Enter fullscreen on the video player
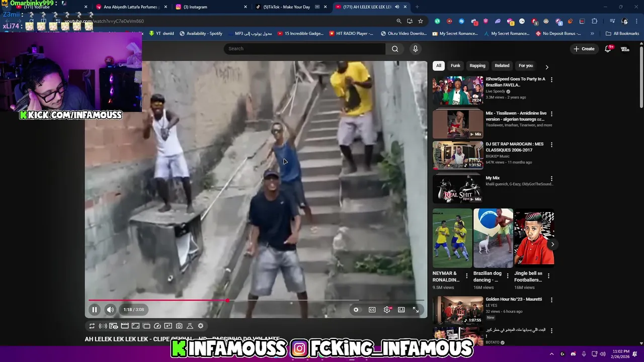This screenshot has height=362, width=644. (416, 310)
